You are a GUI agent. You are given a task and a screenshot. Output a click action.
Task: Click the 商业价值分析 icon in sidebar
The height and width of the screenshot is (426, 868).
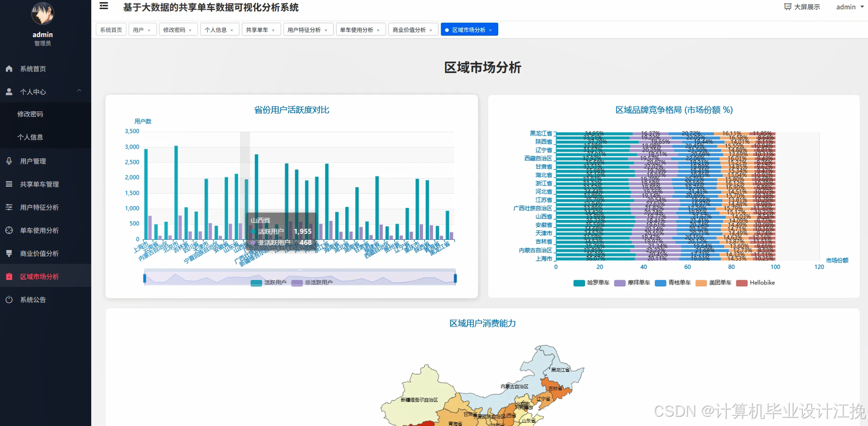9,254
